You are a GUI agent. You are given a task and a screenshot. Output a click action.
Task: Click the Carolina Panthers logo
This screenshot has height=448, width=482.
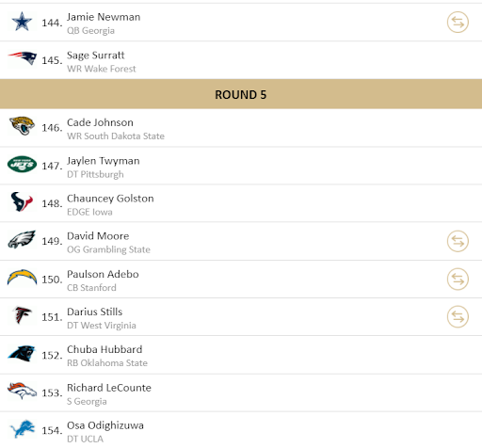tap(22, 353)
